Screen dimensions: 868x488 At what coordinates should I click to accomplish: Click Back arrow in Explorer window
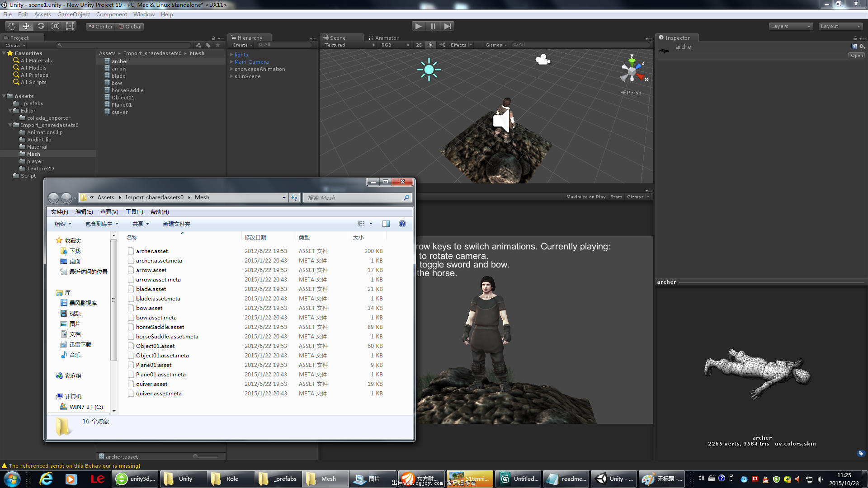pyautogui.click(x=53, y=198)
